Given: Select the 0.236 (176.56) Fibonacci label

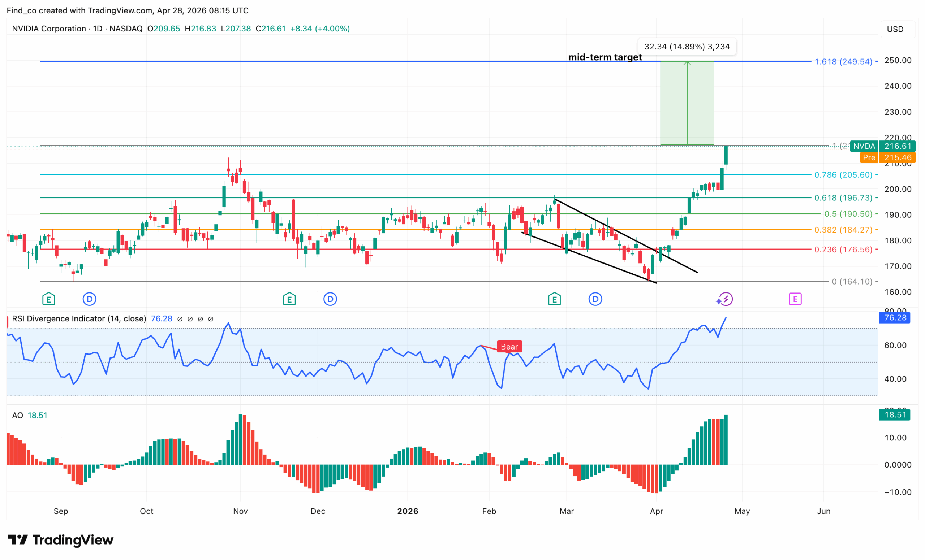Looking at the screenshot, I should [843, 249].
